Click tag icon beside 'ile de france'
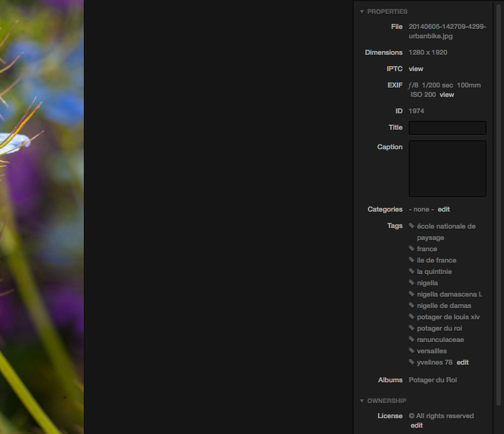The width and height of the screenshot is (504, 434). tap(411, 260)
